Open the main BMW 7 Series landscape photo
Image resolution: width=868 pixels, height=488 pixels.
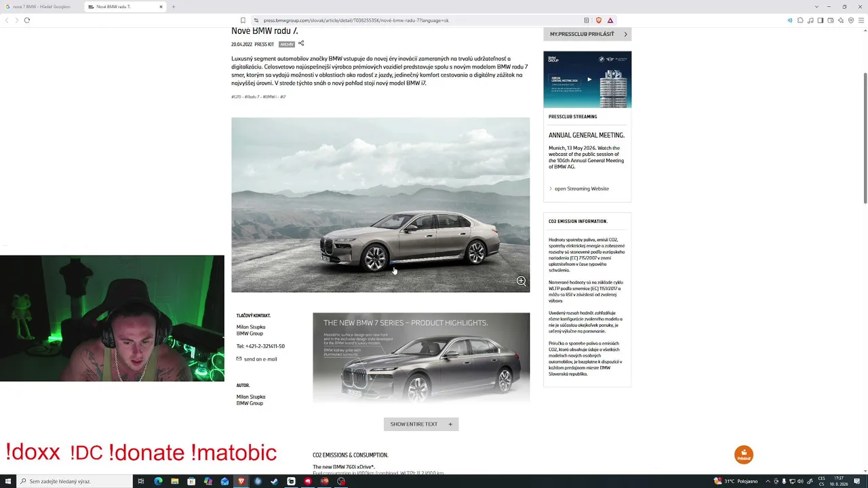tap(380, 205)
